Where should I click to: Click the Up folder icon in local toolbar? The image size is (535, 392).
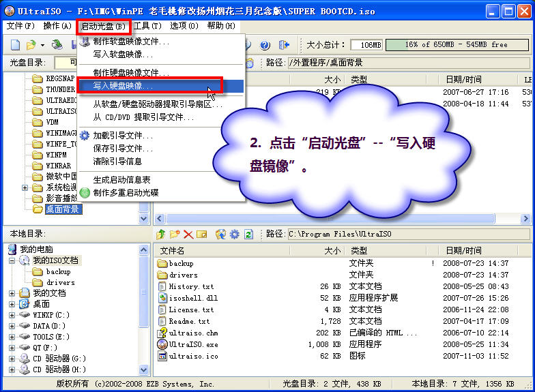[x=162, y=234]
